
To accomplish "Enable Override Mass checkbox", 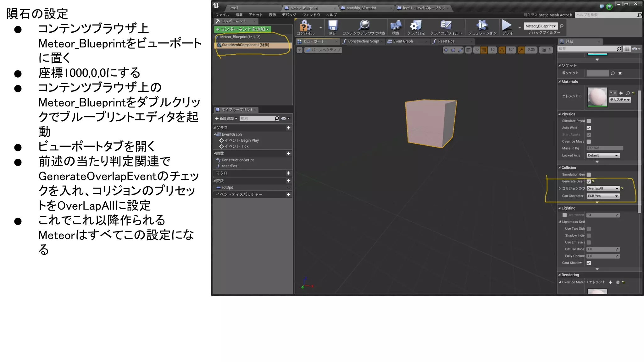I will click(589, 142).
